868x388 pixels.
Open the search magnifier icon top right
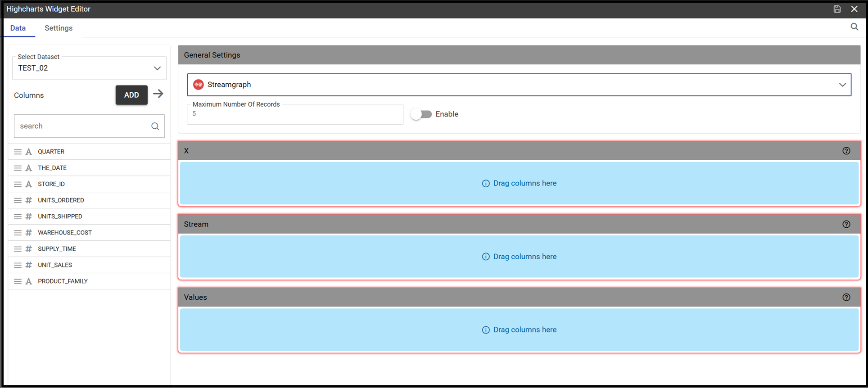point(854,27)
